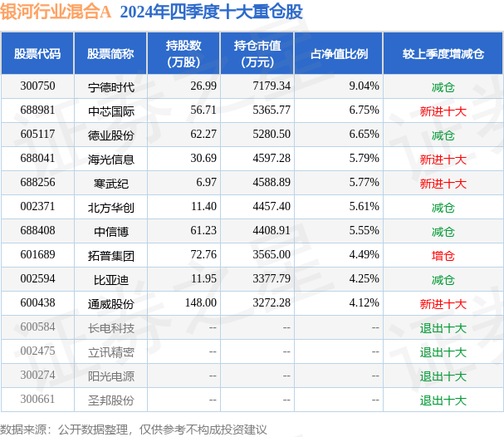Viewport: 504px width, 437px height.
Task: Click 新进十大 in 海光信息 row
Action: click(443, 160)
